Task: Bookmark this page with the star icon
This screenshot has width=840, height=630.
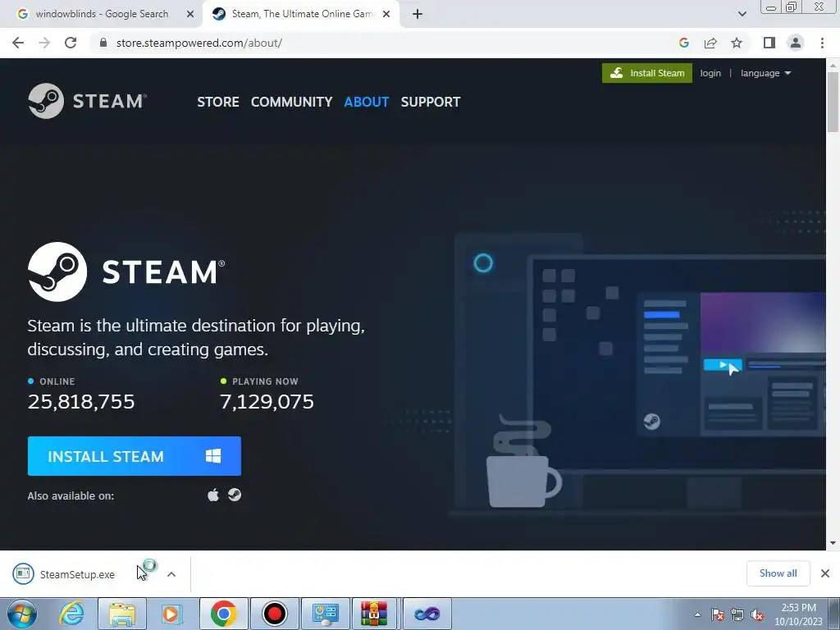Action: (737, 43)
